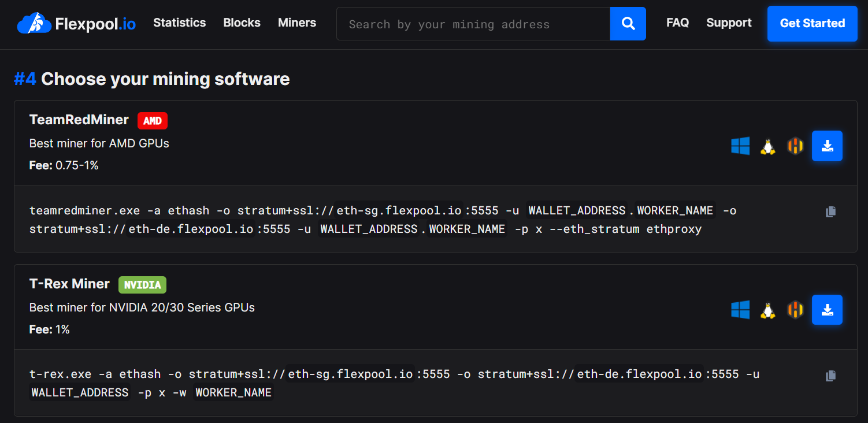Click the HiveOS icon for TeamRedMiner
Image resolution: width=868 pixels, height=423 pixels.
795,146
